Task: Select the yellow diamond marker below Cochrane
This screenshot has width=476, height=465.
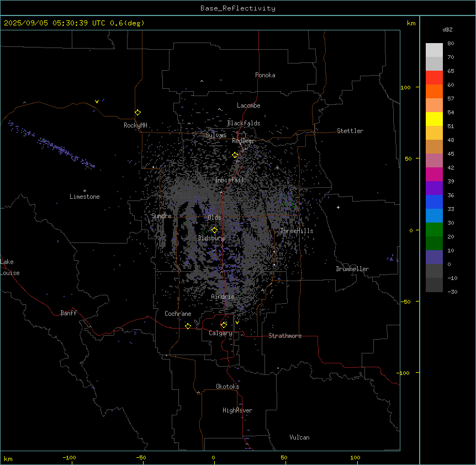Action: click(x=188, y=326)
